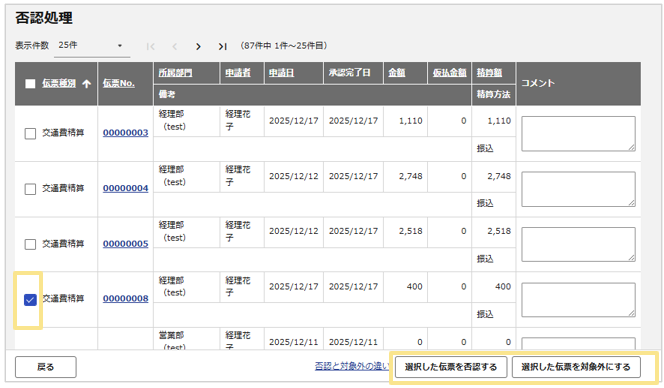The height and width of the screenshot is (388, 664).
Task: Sort by 所属部門 column header
Action: 175,73
